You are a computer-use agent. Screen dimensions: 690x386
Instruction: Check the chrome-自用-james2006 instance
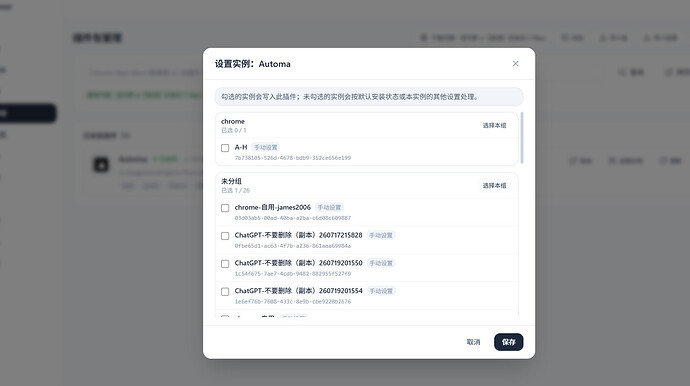(x=225, y=208)
